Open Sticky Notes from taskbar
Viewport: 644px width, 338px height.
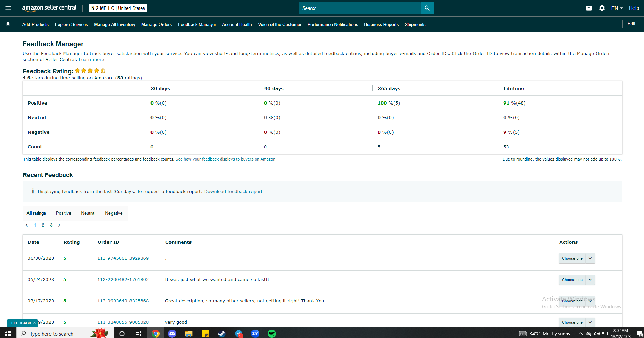[205, 334]
